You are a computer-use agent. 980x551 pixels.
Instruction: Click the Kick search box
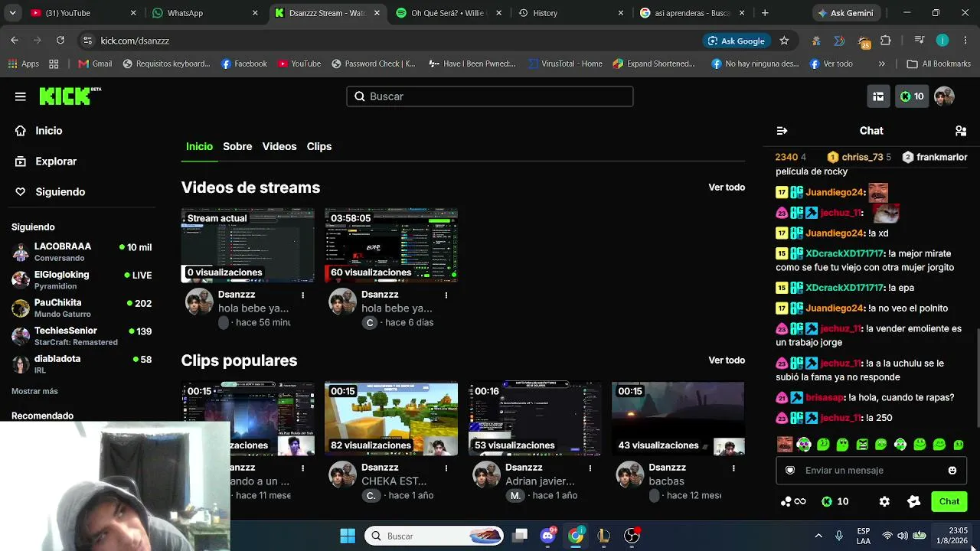pos(490,96)
